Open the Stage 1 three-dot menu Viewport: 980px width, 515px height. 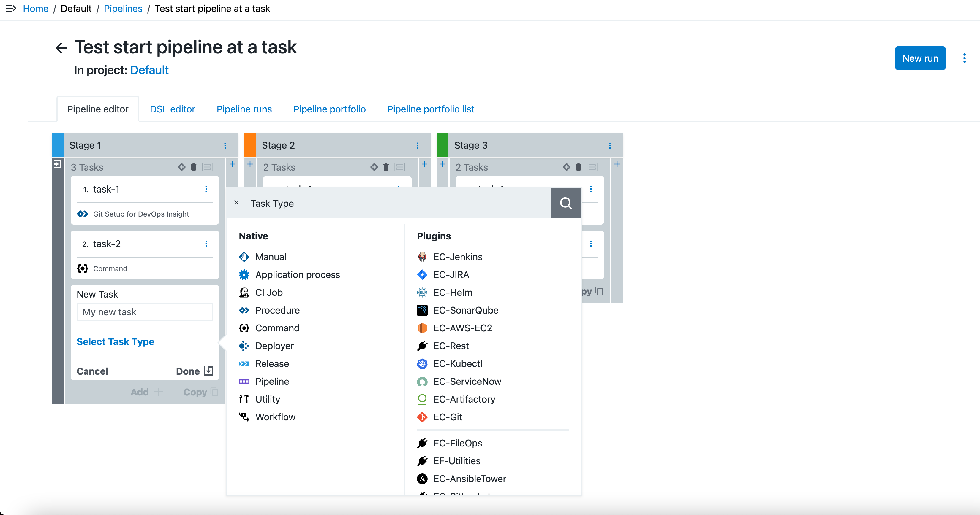click(x=225, y=146)
